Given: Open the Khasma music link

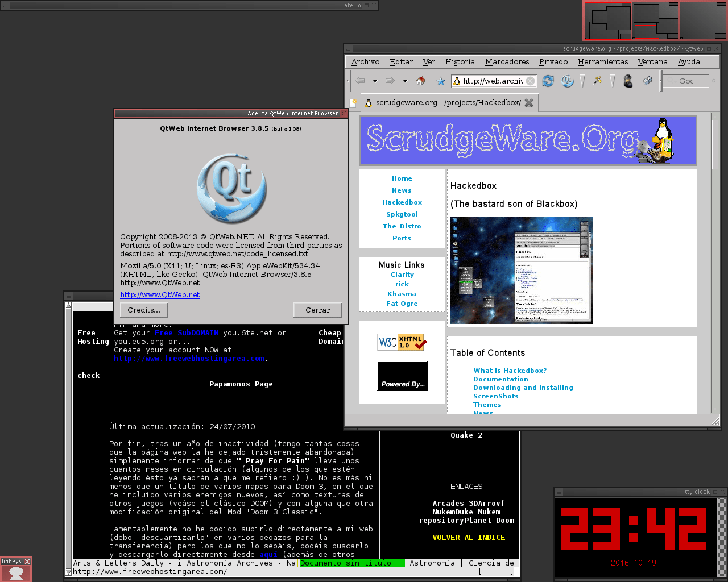Looking at the screenshot, I should click(x=402, y=294).
